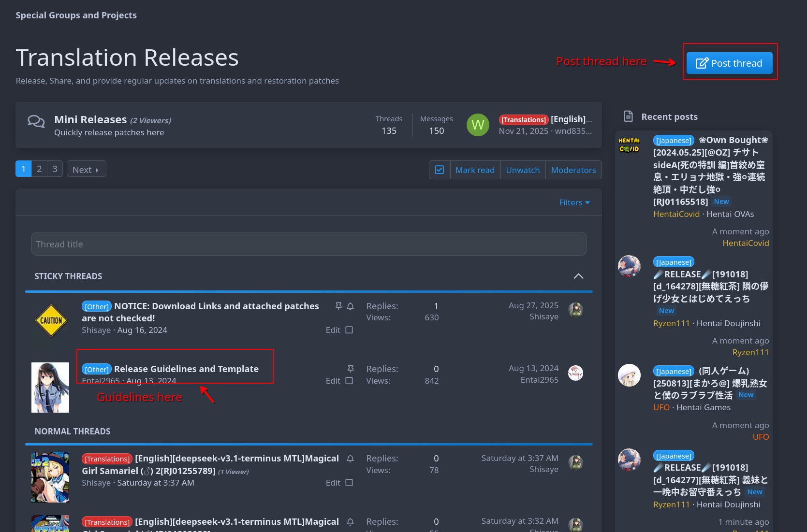Image resolution: width=807 pixels, height=532 pixels.
Task: Click the Post thread button
Action: coord(729,63)
